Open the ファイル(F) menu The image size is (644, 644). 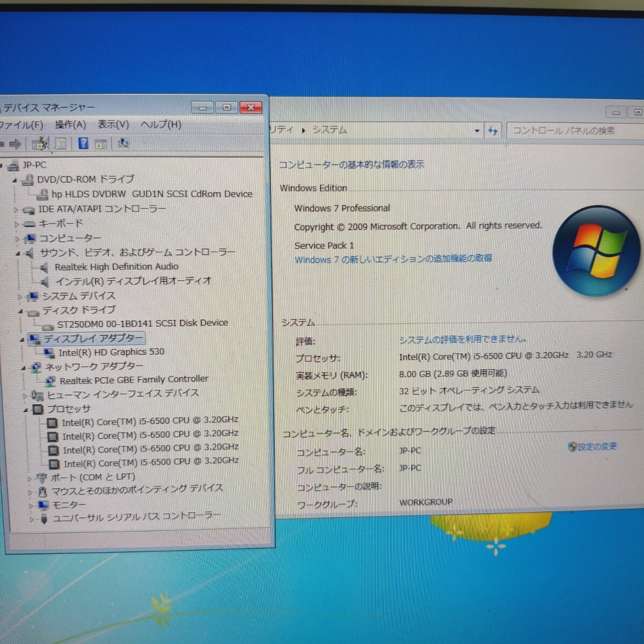click(x=21, y=125)
